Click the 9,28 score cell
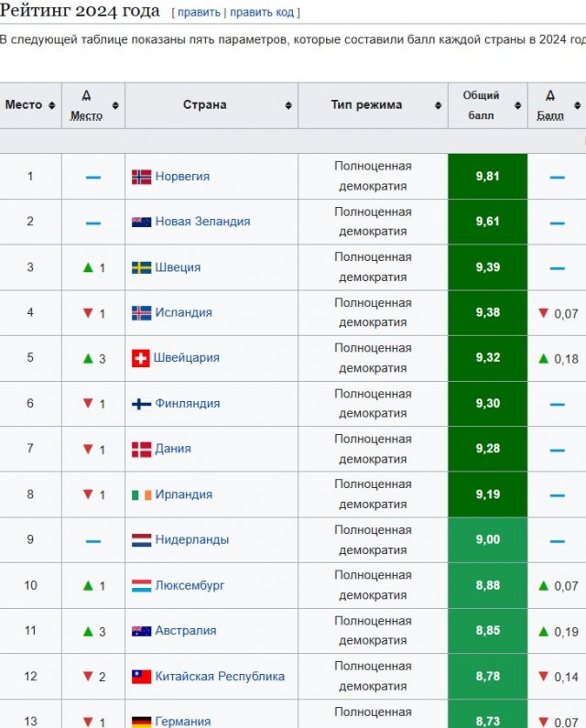This screenshot has width=586, height=728. (x=487, y=449)
